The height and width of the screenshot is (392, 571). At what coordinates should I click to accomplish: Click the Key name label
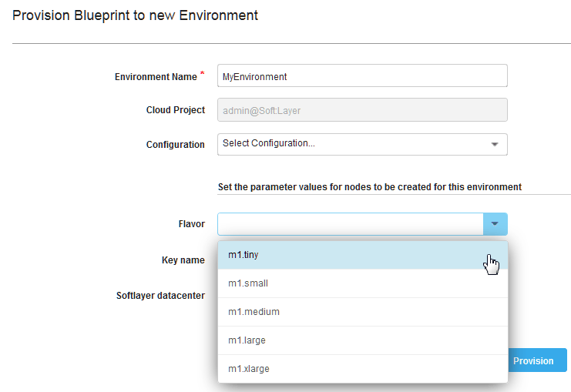click(x=183, y=260)
